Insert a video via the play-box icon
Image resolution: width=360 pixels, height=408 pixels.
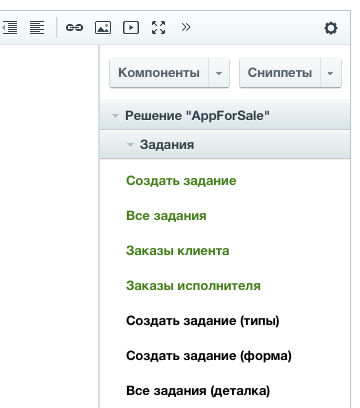[131, 27]
